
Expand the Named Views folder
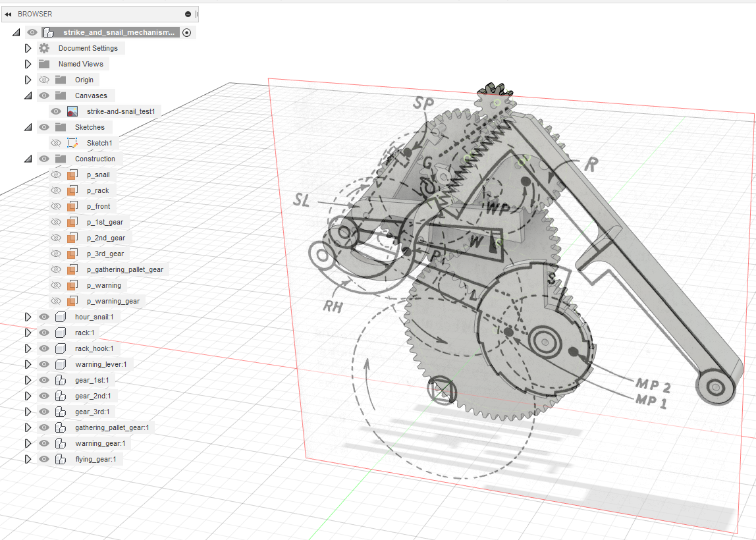pyautogui.click(x=28, y=64)
